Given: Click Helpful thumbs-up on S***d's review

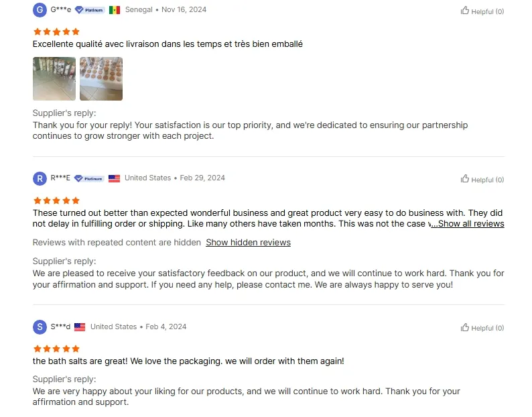Looking at the screenshot, I should pyautogui.click(x=482, y=327).
